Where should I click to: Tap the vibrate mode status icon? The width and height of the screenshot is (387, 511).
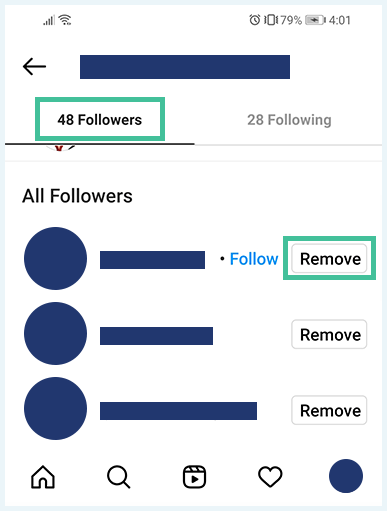click(x=271, y=20)
